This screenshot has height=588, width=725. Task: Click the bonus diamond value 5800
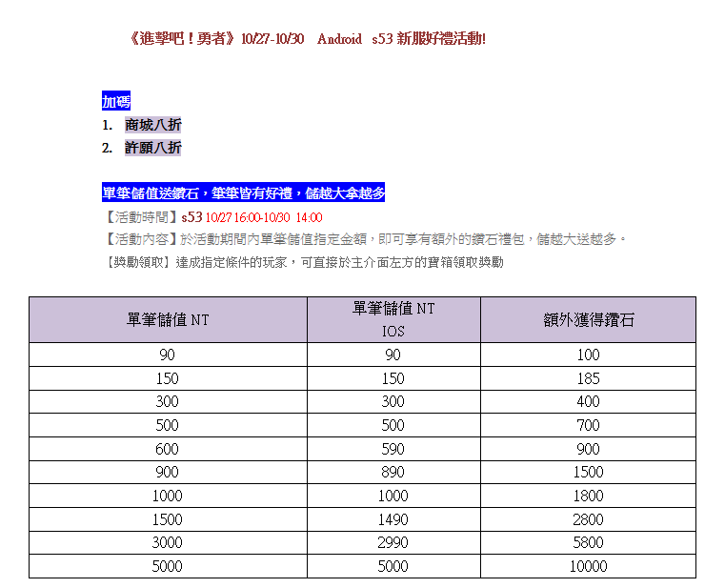pyautogui.click(x=588, y=542)
